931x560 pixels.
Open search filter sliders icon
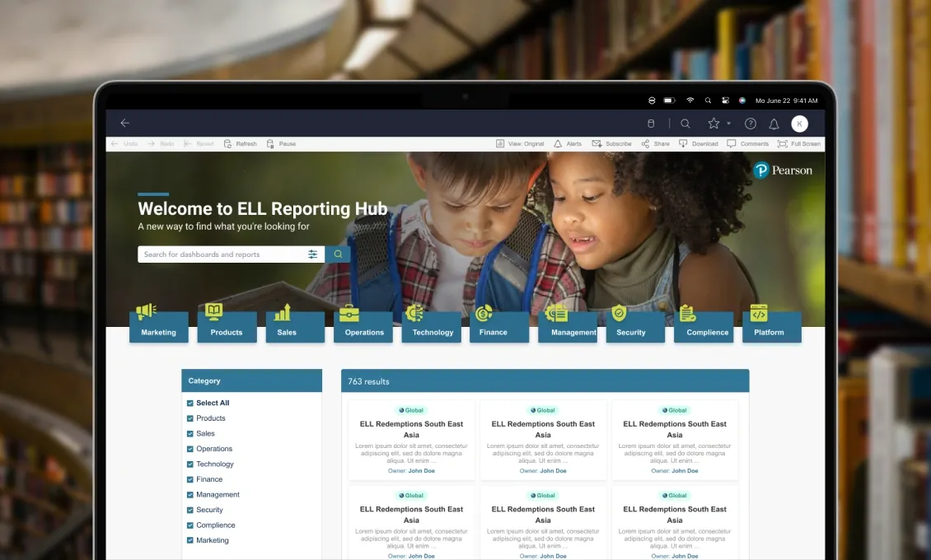[x=313, y=254]
